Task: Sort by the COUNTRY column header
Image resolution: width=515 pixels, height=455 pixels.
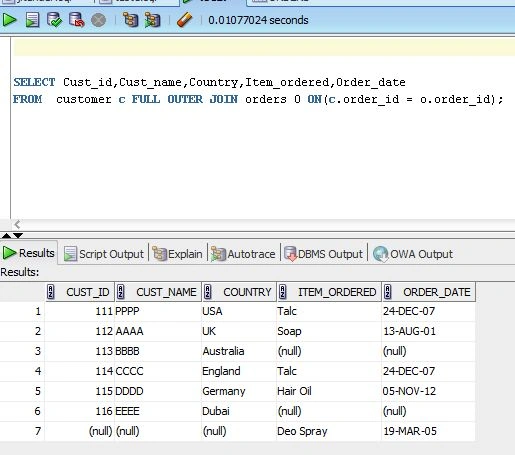Action: pos(239,292)
